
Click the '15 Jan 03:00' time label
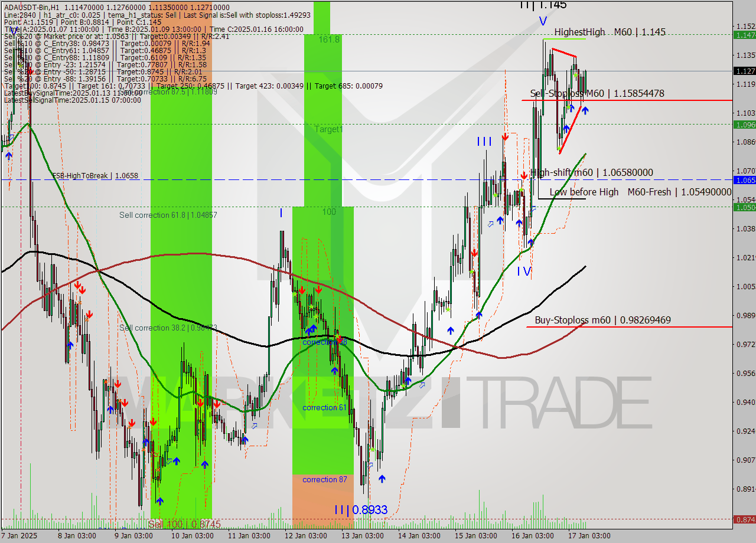(475, 536)
